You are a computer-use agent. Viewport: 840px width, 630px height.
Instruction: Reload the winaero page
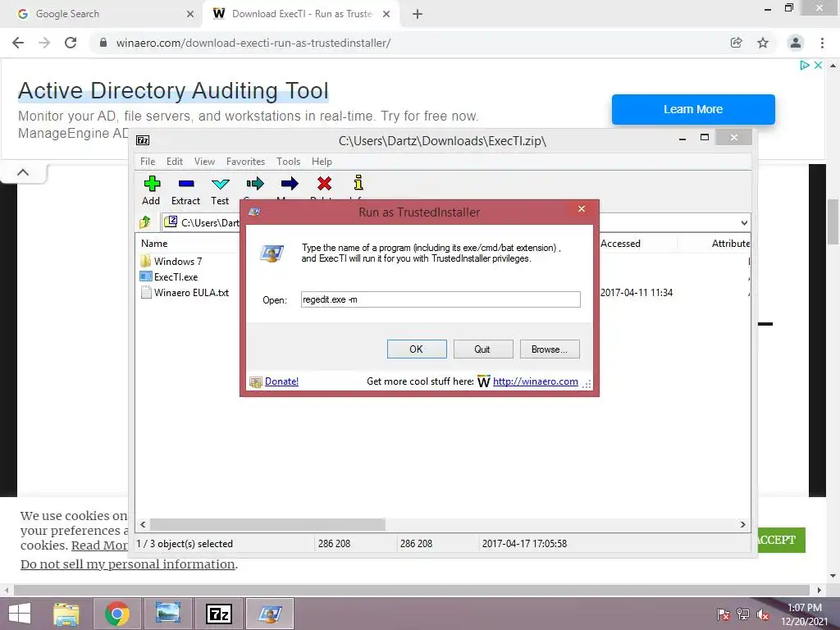[x=71, y=43]
